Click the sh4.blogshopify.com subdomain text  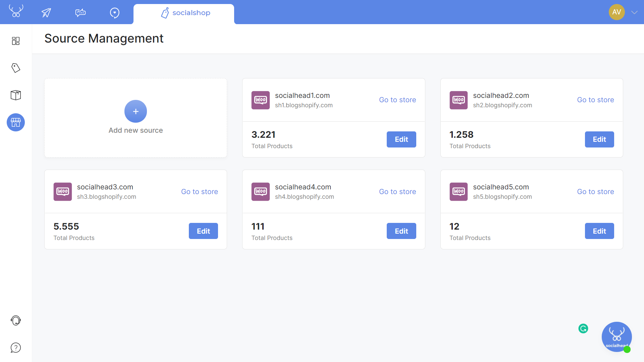coord(304,197)
